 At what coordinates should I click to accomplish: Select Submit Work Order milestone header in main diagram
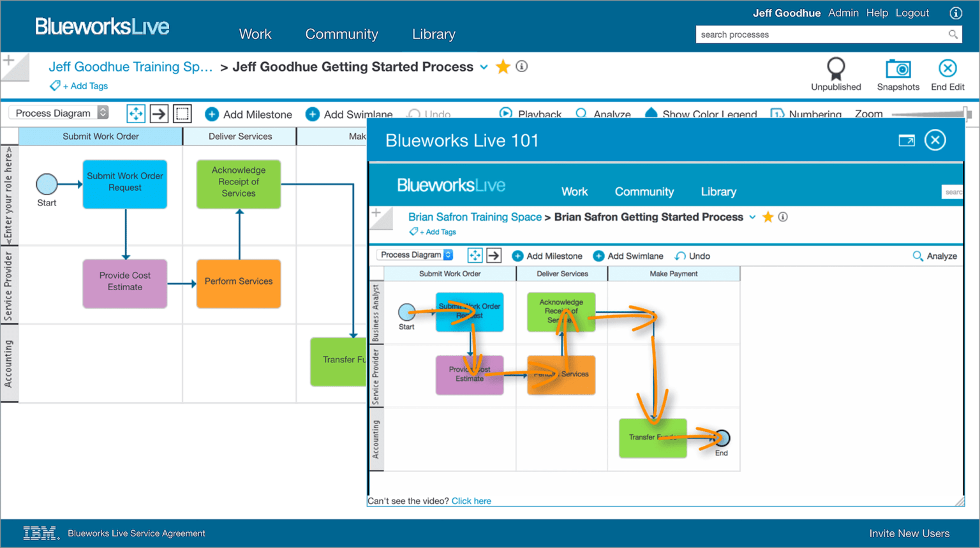coord(101,136)
